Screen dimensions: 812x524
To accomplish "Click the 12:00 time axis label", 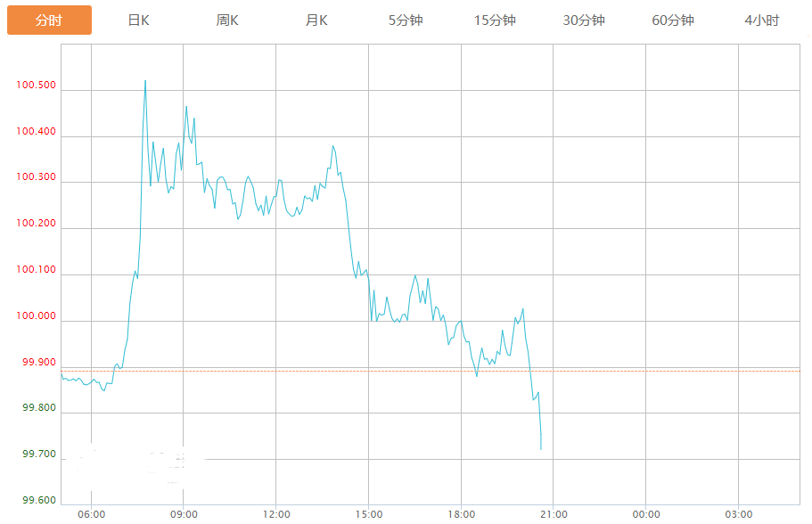I will [x=276, y=514].
